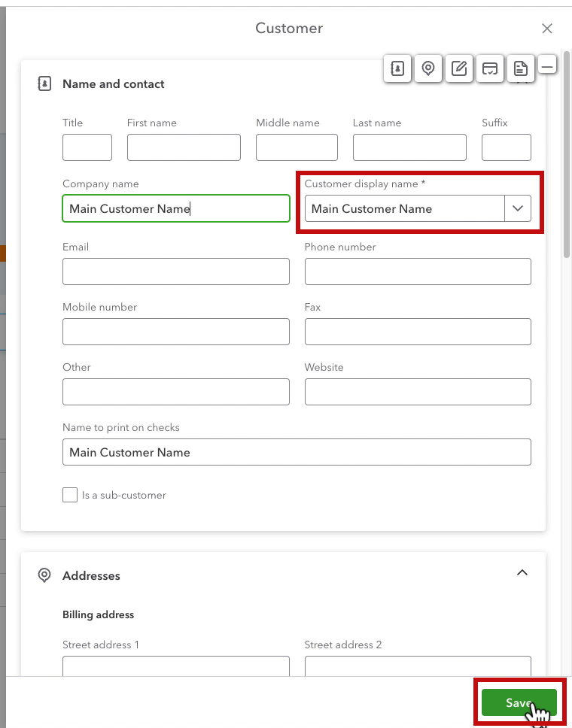The width and height of the screenshot is (572, 728).
Task: Open Additional info document icon
Action: 520,68
